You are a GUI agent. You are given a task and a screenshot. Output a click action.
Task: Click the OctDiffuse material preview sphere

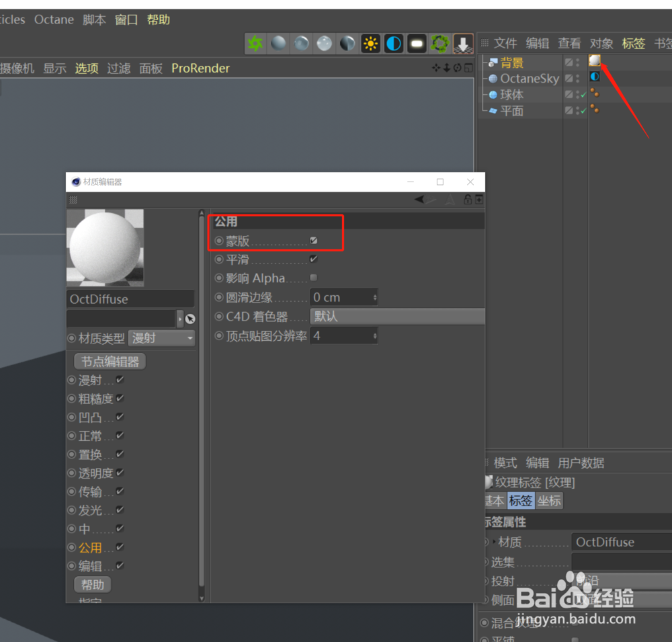(106, 248)
